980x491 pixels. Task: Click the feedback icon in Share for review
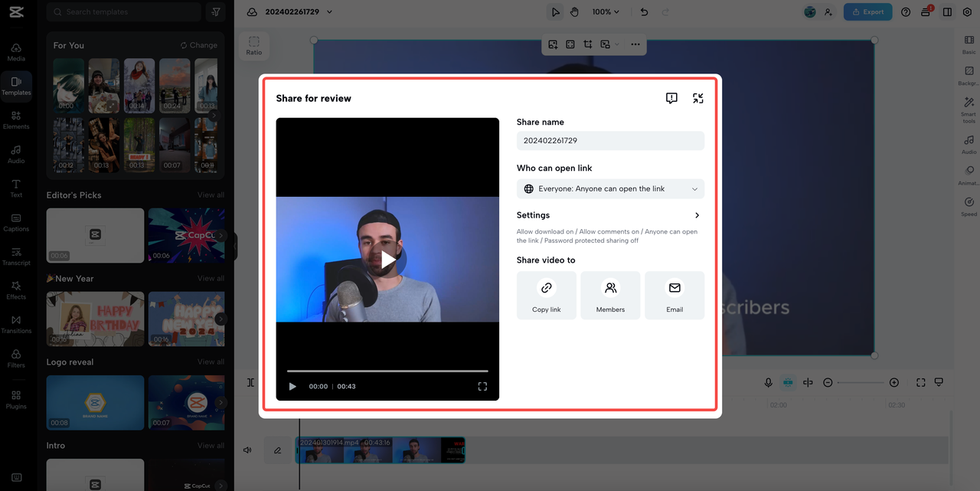tap(671, 98)
